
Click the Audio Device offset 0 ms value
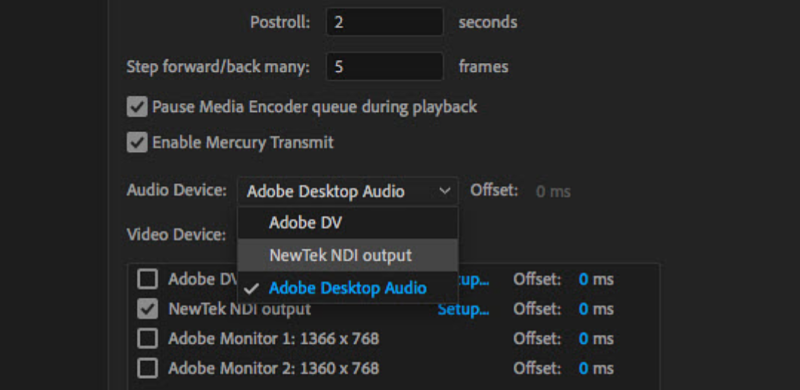[x=554, y=192]
